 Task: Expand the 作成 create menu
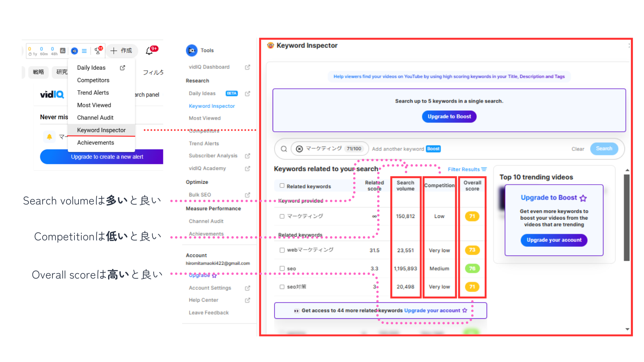tap(121, 51)
